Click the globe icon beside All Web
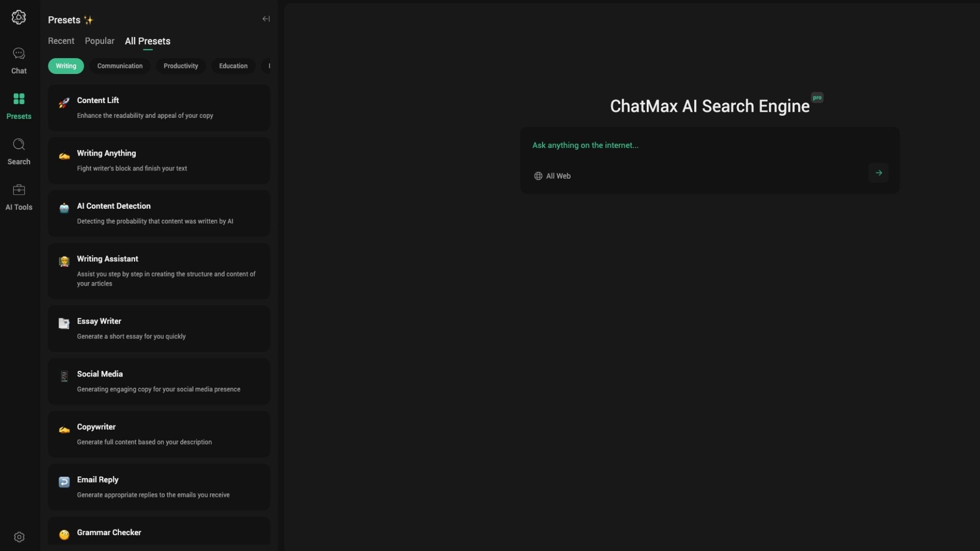Viewport: 980px width, 551px height. [x=538, y=176]
